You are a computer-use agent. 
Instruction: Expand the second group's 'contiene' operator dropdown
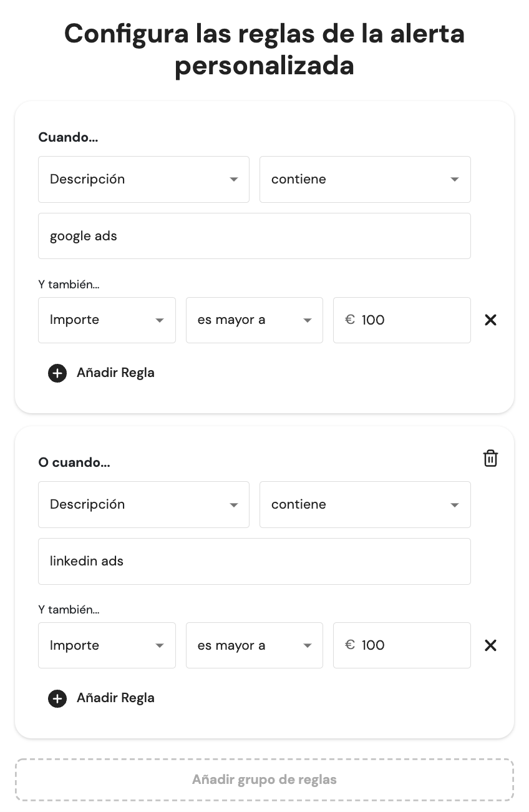pos(365,505)
